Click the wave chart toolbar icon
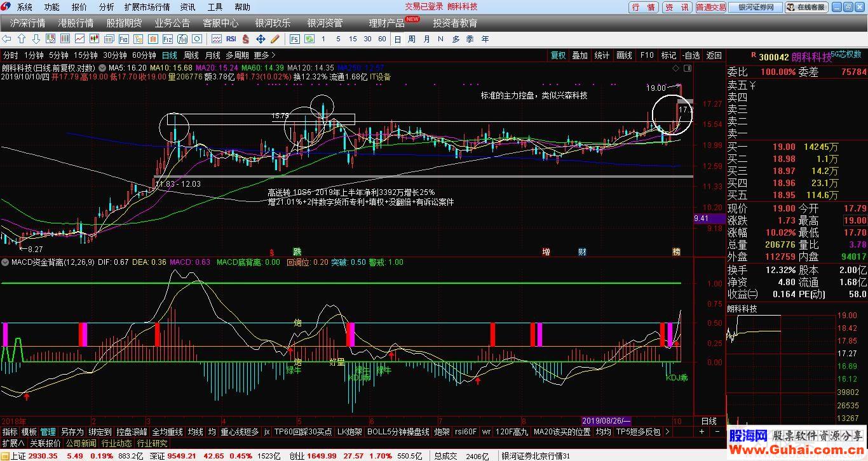 point(217,39)
